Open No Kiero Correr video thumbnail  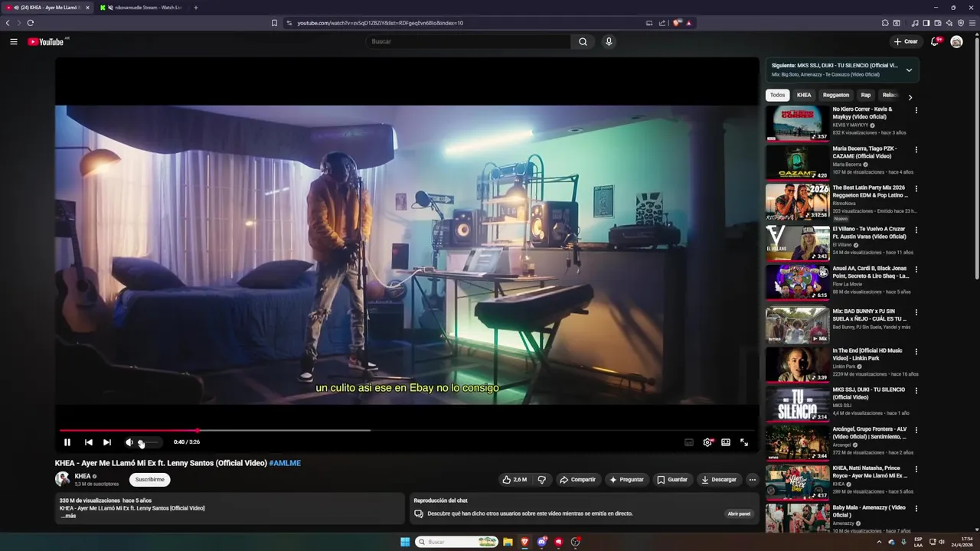tap(797, 123)
